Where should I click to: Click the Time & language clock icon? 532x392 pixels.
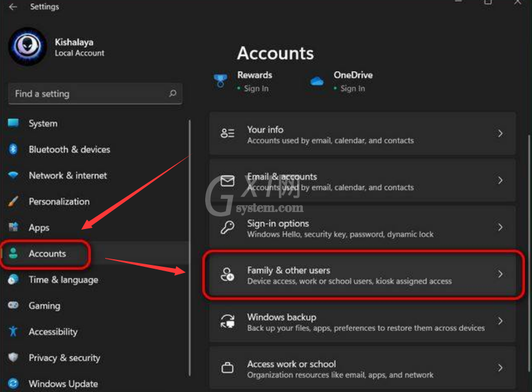(13, 279)
